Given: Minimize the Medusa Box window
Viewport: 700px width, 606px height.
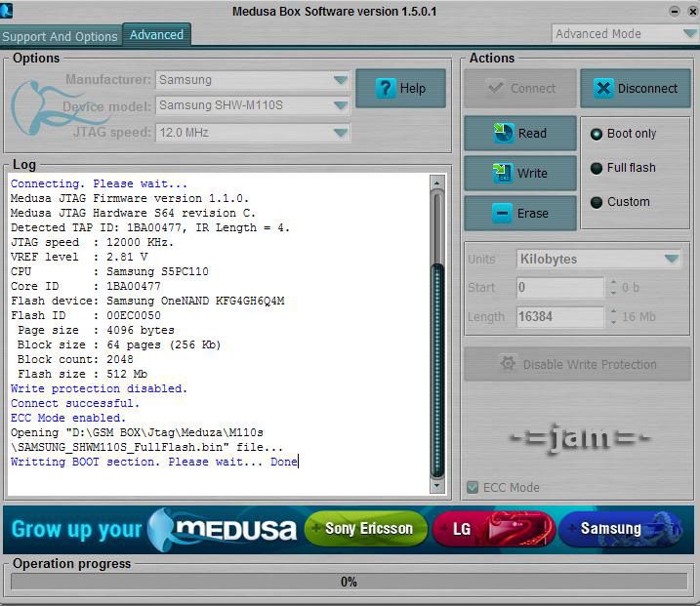Looking at the screenshot, I should (x=675, y=12).
